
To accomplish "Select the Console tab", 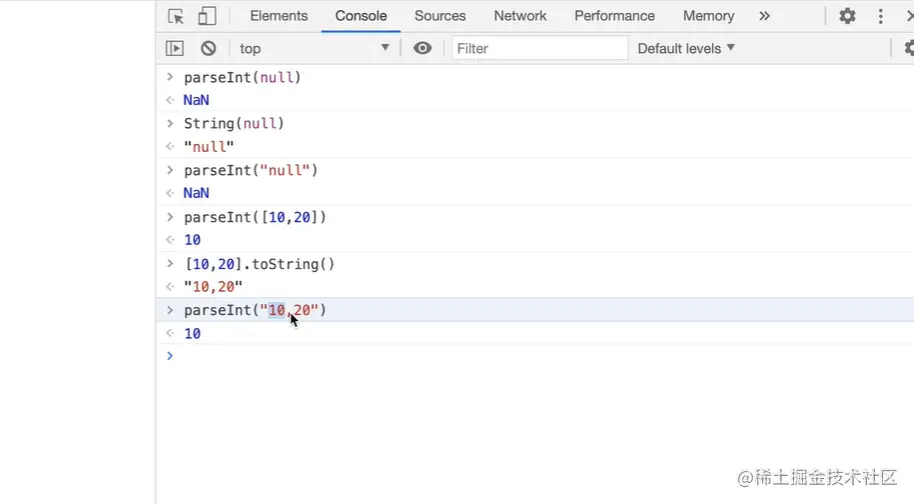I will point(361,16).
